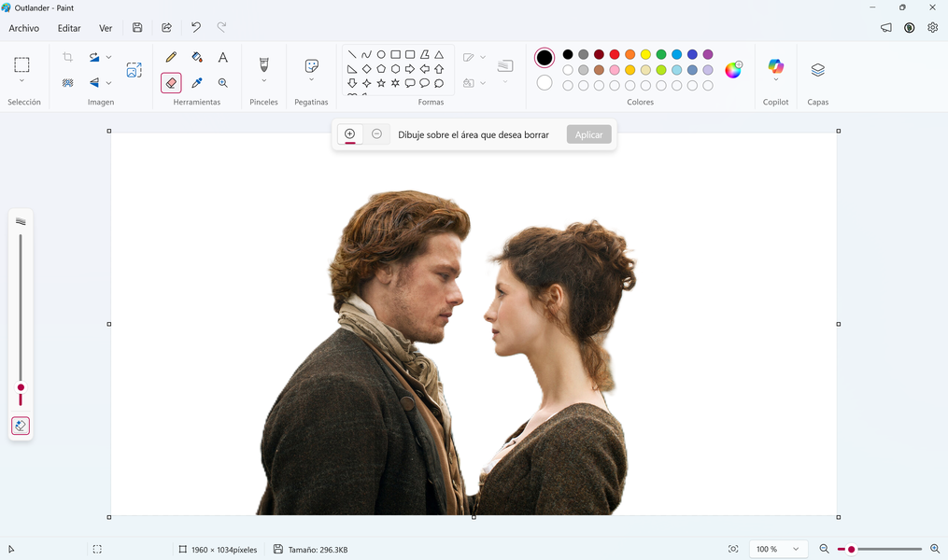Click the fit to window icon
This screenshot has height=560, width=948.
point(733,549)
